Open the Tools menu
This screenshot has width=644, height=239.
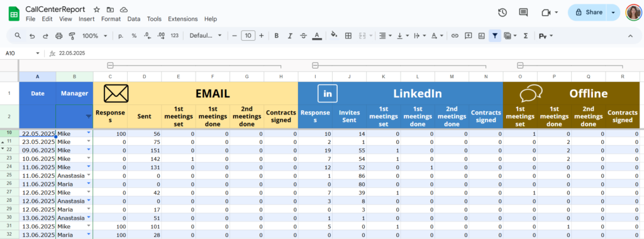[x=154, y=19]
